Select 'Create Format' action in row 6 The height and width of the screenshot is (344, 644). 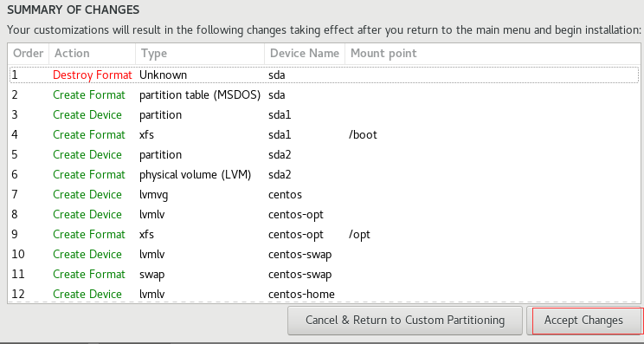89,175
